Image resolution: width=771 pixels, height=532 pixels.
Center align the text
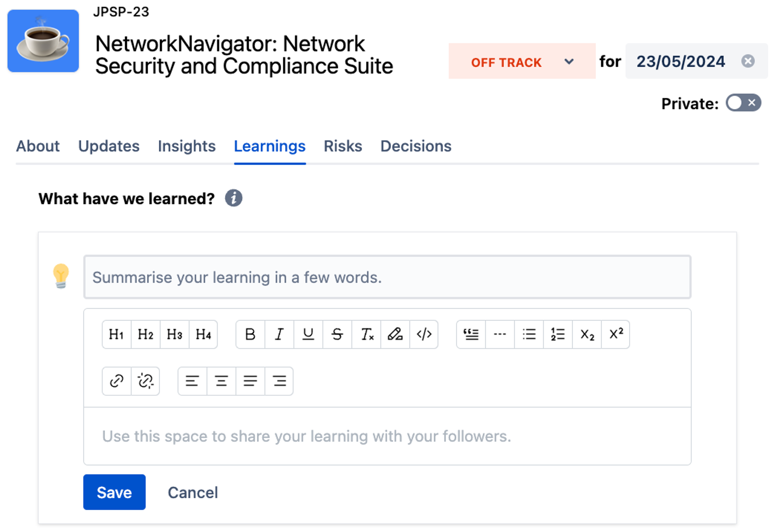pos(221,381)
